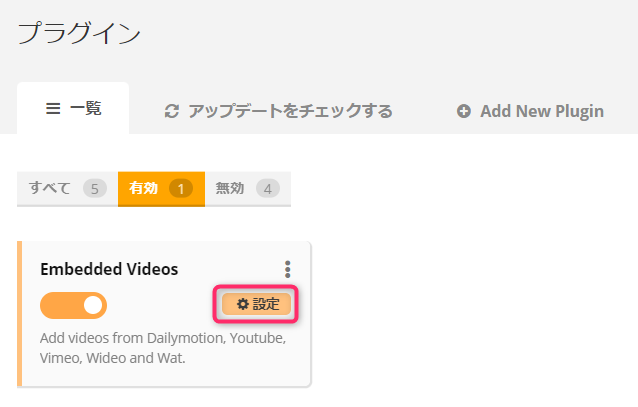
Task: Click the プラグイン page heading
Action: 79,33
